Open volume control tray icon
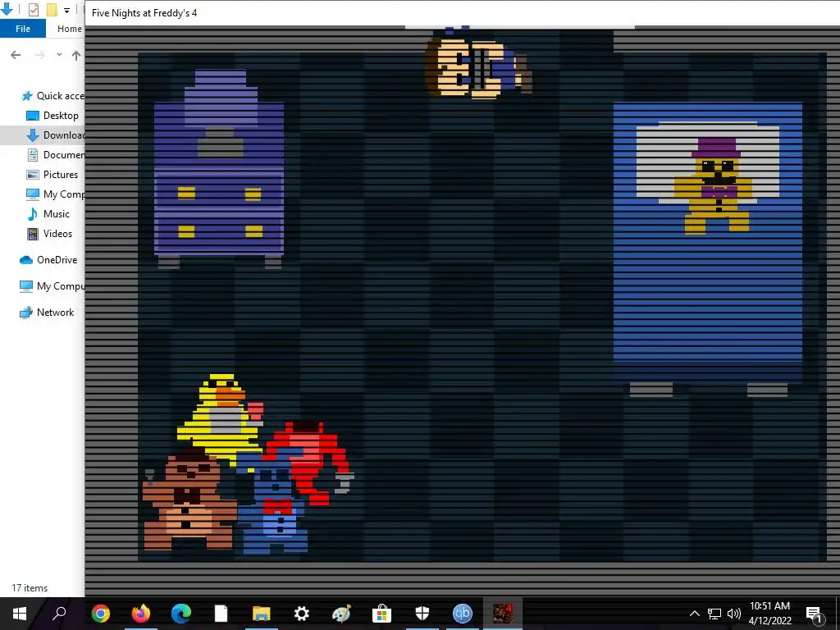 [x=734, y=614]
